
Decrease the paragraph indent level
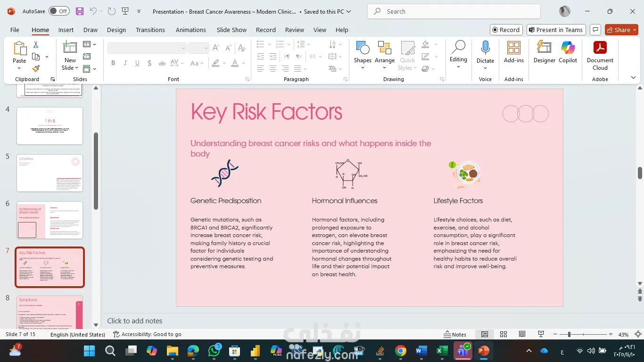click(x=260, y=57)
